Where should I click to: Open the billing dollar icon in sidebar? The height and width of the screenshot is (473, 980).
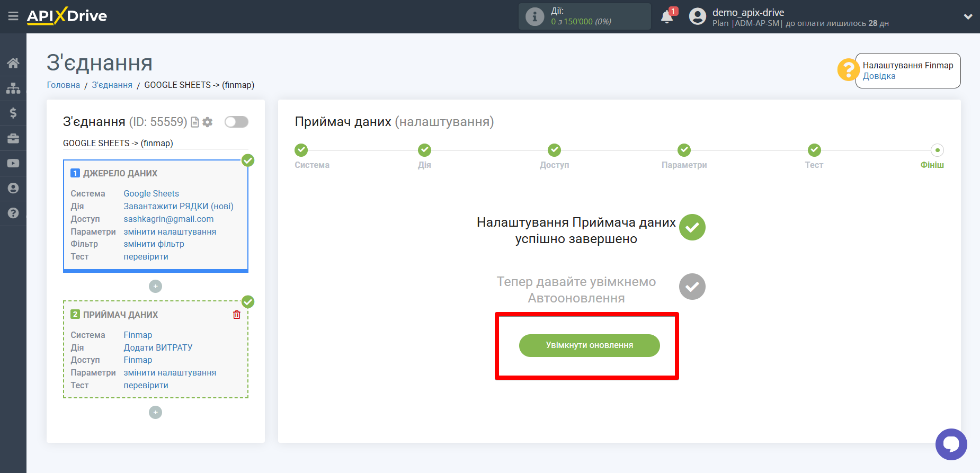[13, 113]
